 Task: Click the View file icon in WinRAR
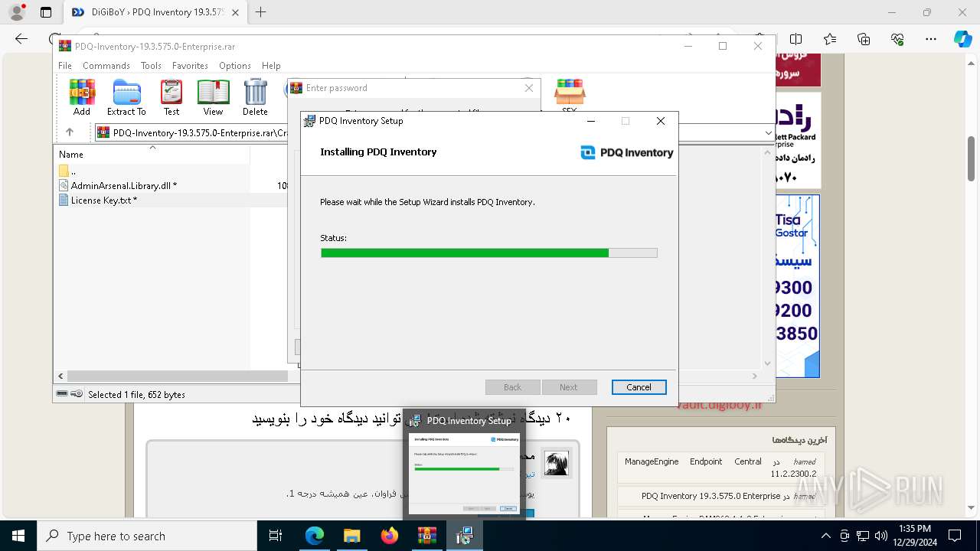point(213,97)
